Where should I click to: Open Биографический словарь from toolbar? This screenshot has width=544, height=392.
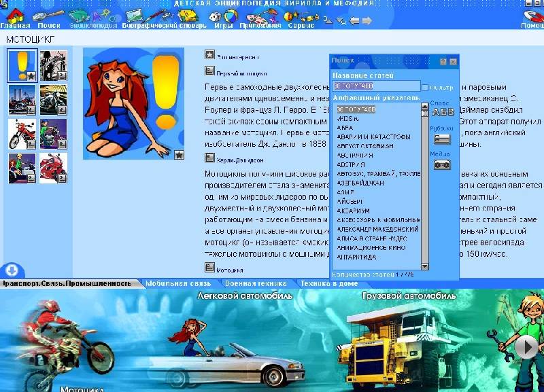tap(164, 18)
